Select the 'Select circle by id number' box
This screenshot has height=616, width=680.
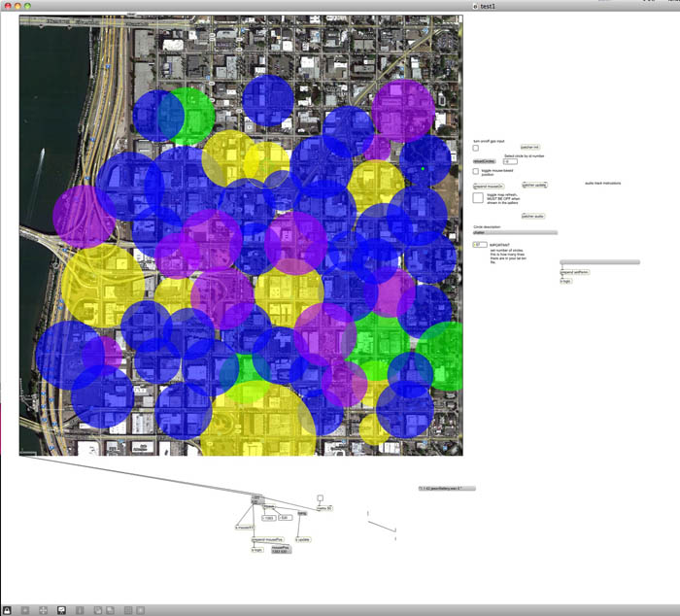[x=511, y=161]
